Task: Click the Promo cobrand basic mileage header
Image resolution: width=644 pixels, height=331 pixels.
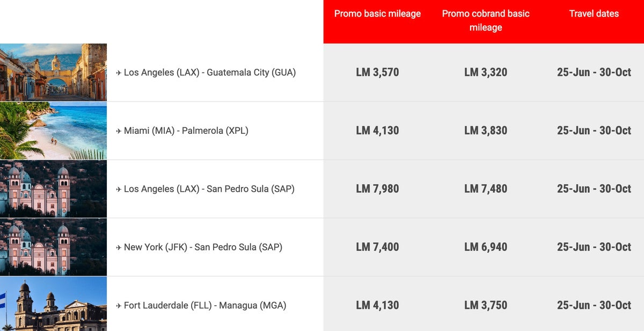Action: point(486,20)
